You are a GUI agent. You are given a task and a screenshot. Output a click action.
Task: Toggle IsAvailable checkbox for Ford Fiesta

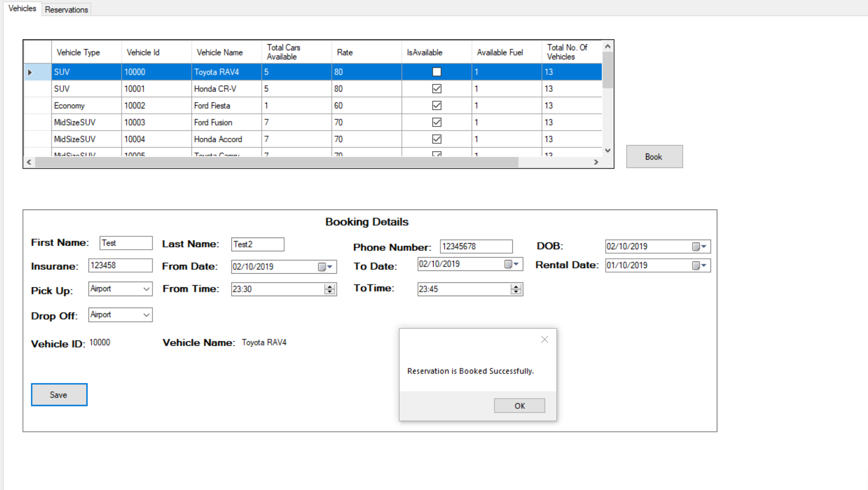click(437, 105)
